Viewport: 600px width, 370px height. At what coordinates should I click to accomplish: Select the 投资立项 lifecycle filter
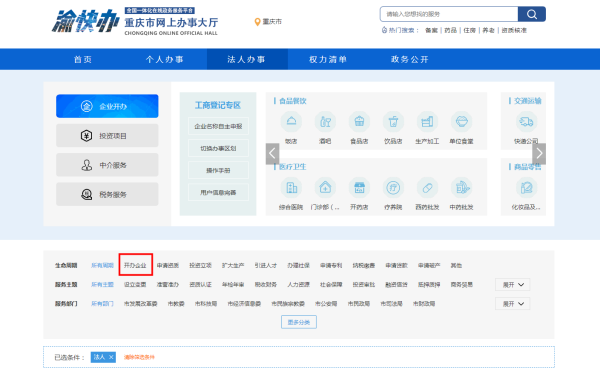point(201,265)
